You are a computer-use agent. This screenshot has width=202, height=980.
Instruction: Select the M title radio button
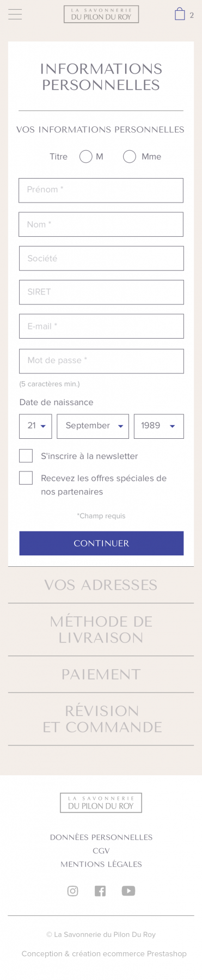[85, 157]
